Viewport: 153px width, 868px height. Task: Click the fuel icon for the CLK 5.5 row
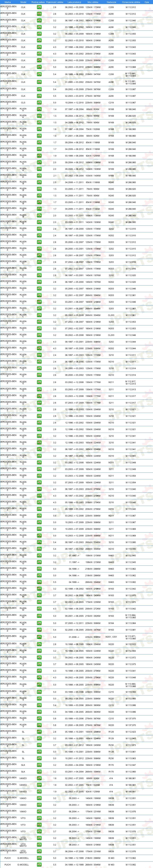coord(39,96)
